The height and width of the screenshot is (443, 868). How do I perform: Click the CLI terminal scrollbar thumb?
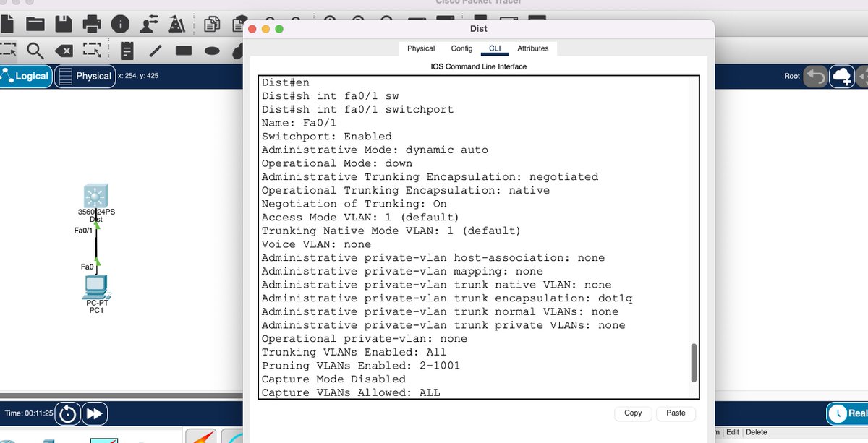(694, 363)
